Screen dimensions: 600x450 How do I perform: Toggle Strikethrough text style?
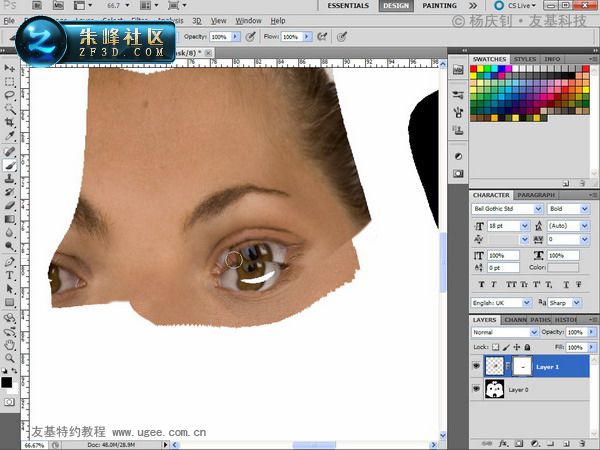click(x=579, y=284)
